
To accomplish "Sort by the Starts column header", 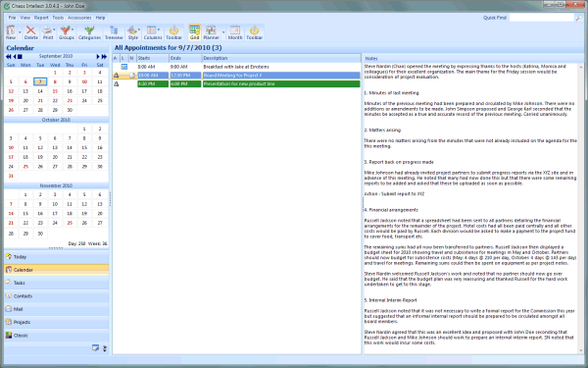I will click(153, 58).
